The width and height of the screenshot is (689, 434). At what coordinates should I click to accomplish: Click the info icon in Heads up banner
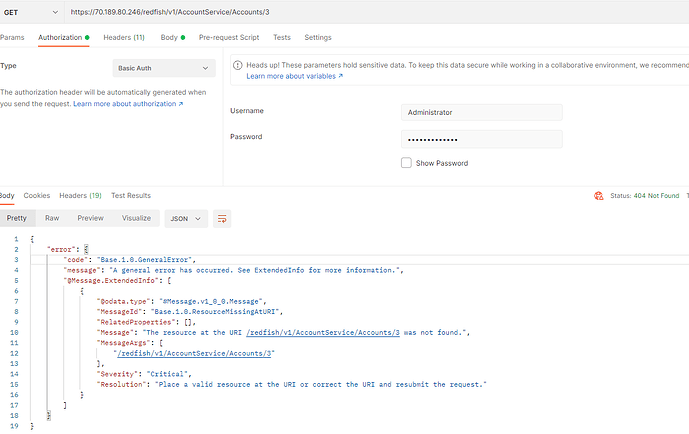[x=238, y=65]
